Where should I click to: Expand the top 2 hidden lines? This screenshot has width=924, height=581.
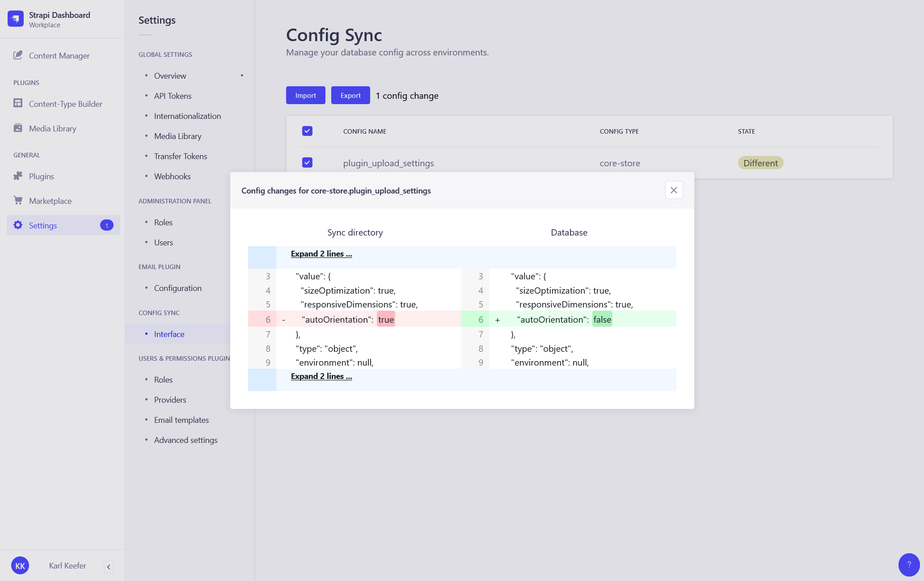pyautogui.click(x=321, y=254)
